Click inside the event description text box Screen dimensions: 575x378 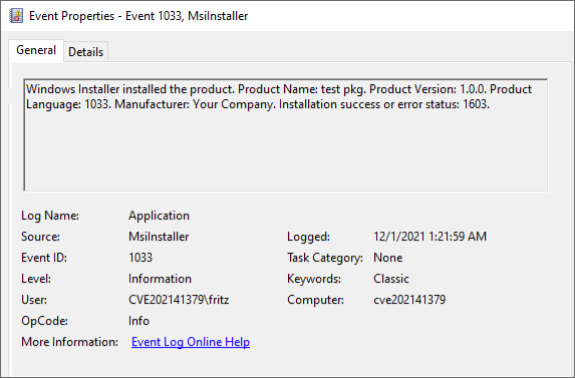pos(286,135)
